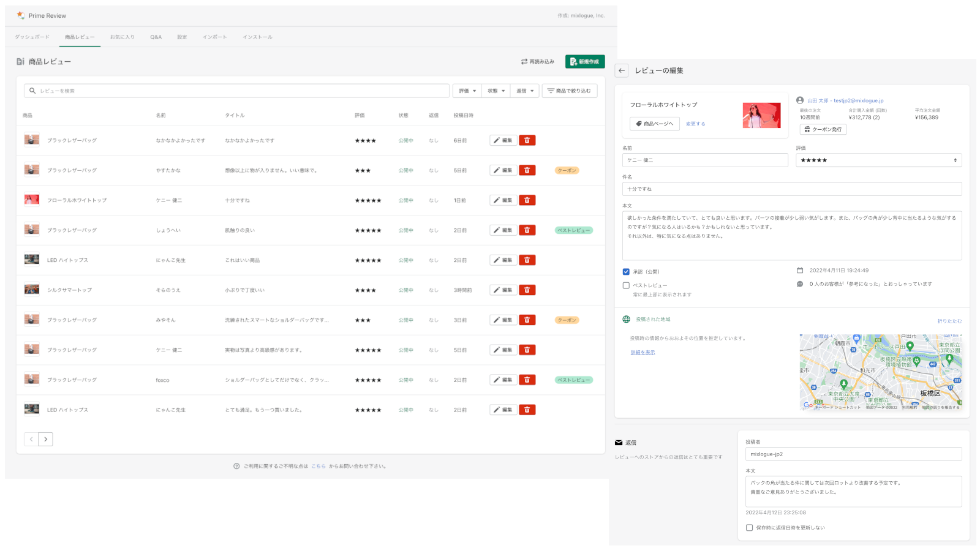
Task: Open the star rating select in edit form
Action: 878,160
